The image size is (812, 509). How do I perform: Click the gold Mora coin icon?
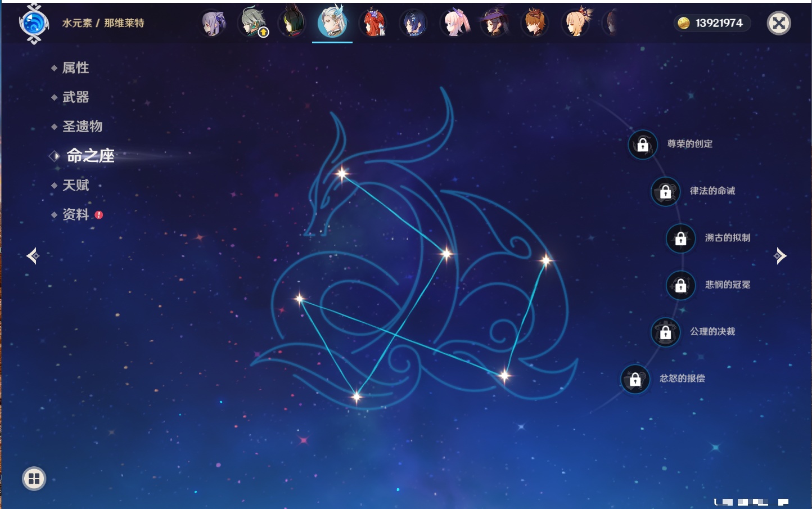click(684, 23)
